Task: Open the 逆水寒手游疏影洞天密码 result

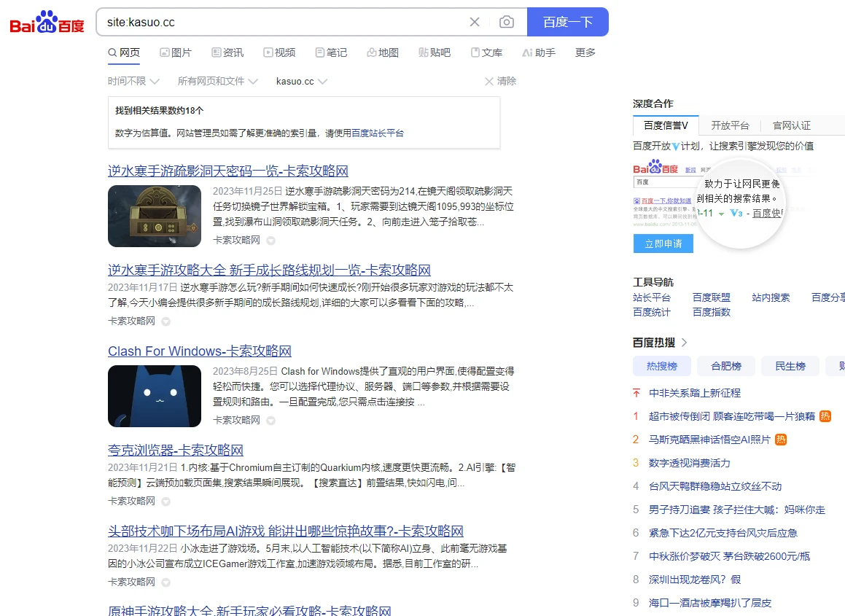Action: (227, 171)
